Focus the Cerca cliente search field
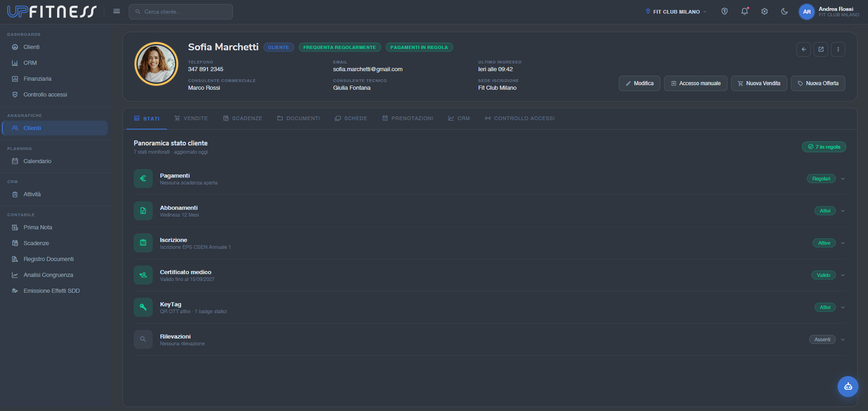Image resolution: width=868 pixels, height=411 pixels. coord(181,12)
